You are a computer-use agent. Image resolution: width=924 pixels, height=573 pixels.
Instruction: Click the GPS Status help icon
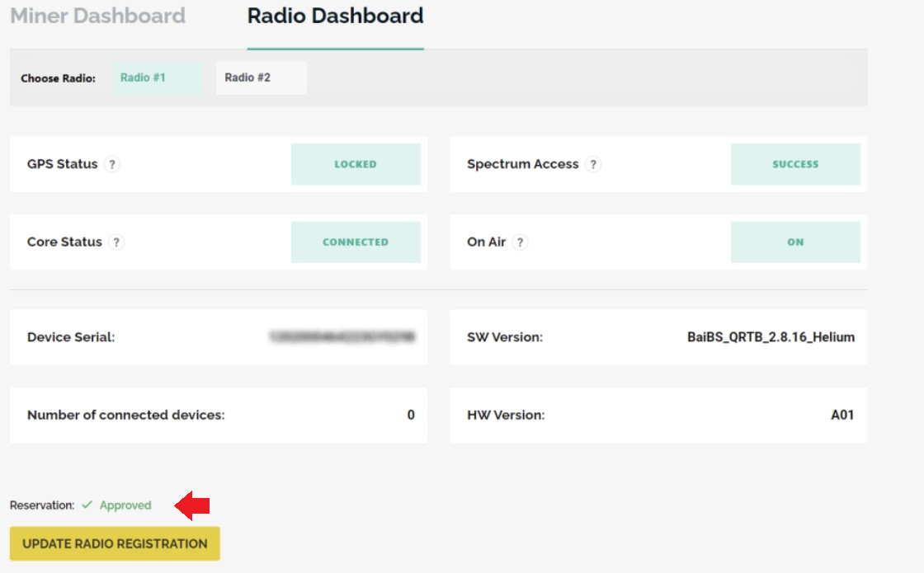coord(113,164)
